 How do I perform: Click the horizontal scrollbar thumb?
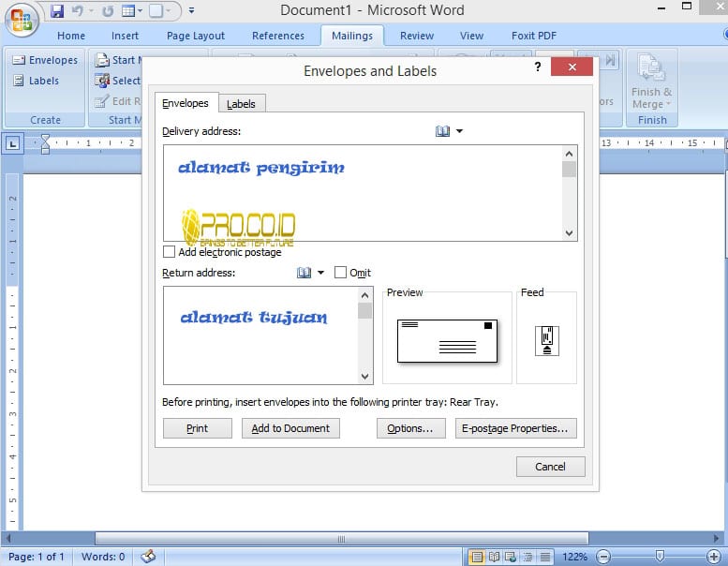[x=342, y=539]
